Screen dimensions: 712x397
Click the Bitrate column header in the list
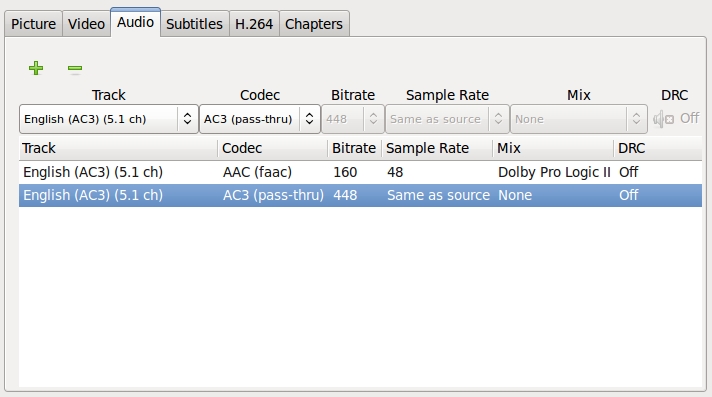tap(354, 148)
